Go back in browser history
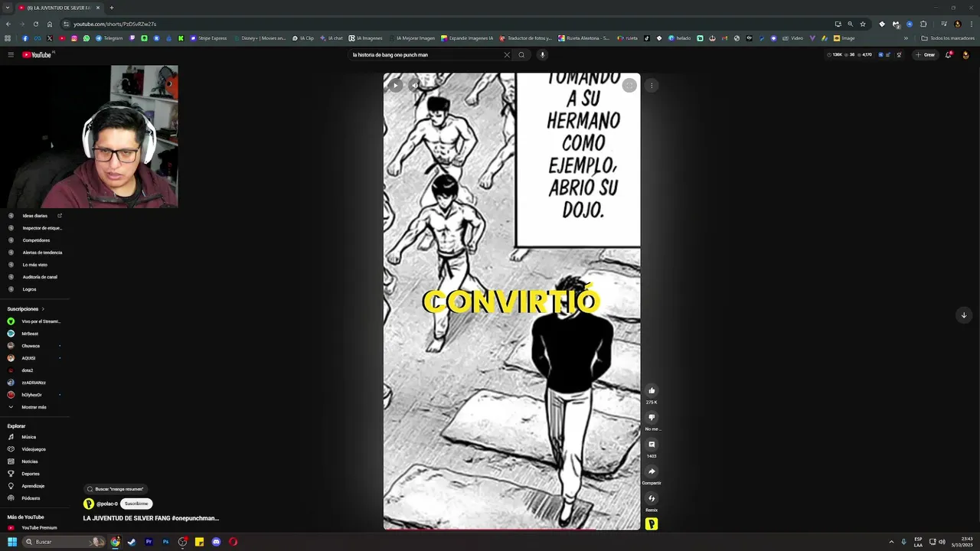 (x=9, y=24)
